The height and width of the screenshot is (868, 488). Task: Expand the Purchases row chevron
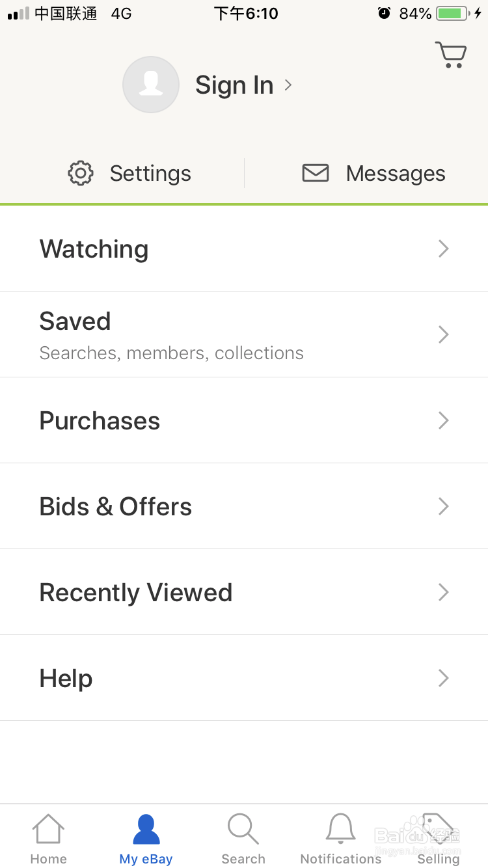[x=444, y=420]
